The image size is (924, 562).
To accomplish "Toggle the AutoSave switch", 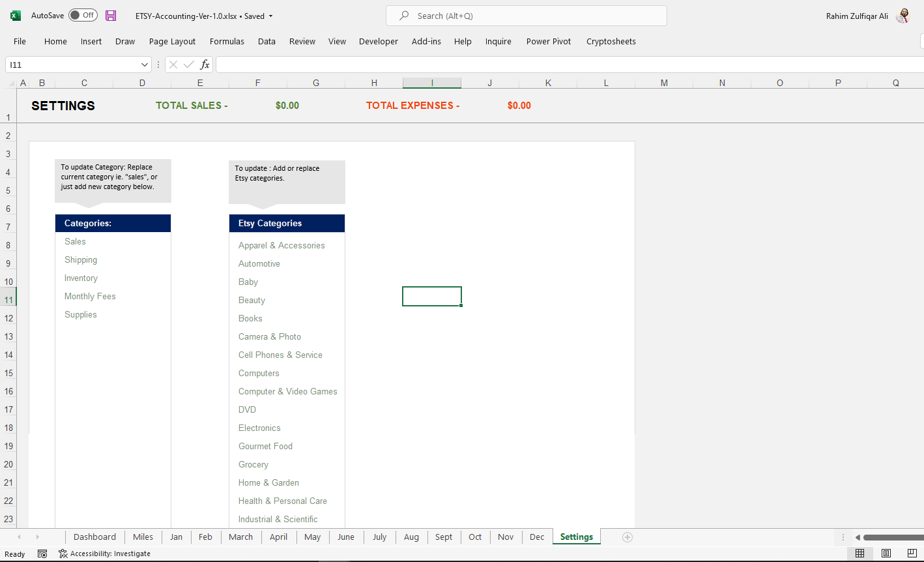I will click(83, 15).
